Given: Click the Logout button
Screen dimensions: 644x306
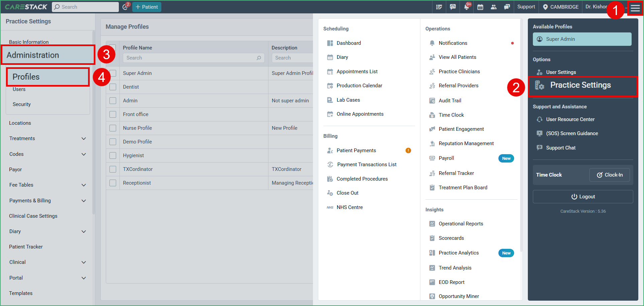Looking at the screenshot, I should point(583,197).
